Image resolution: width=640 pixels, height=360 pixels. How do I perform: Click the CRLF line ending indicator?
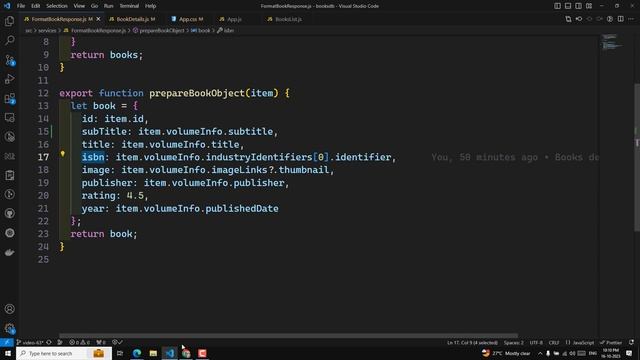(x=554, y=342)
